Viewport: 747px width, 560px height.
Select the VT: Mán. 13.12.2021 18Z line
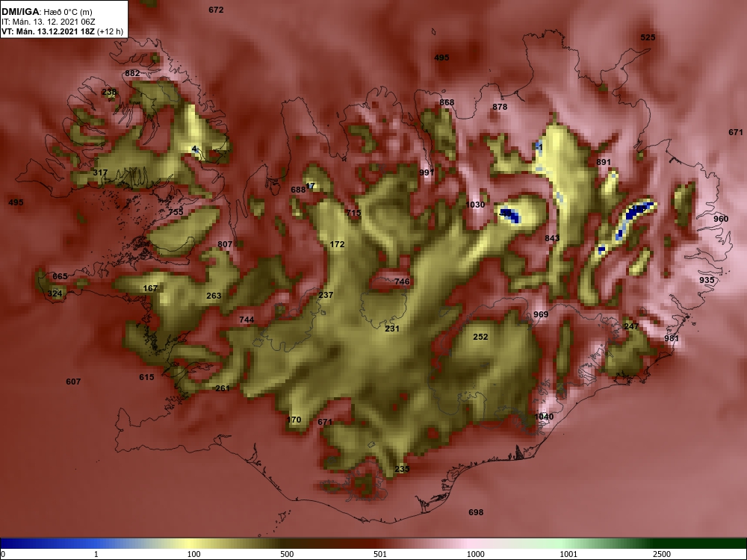pyautogui.click(x=63, y=31)
